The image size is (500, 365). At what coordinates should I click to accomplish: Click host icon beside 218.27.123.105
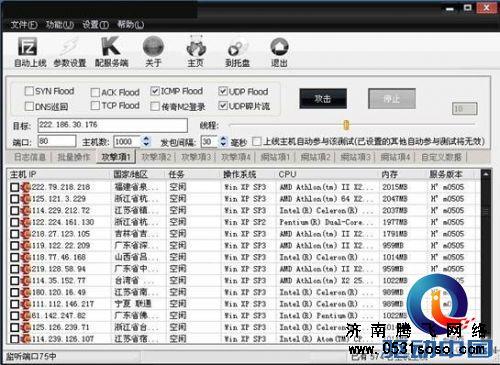click(26, 234)
